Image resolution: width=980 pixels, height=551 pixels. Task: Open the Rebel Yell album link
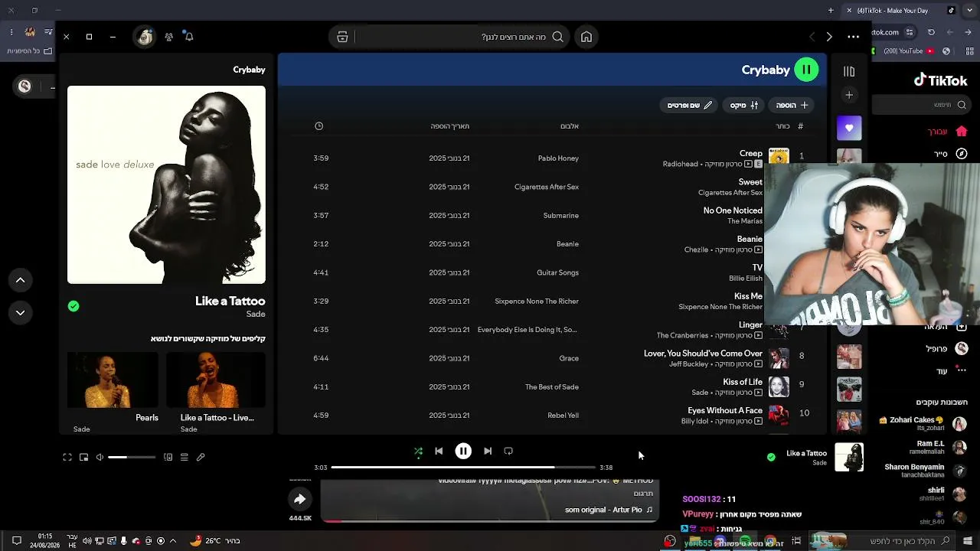point(563,416)
